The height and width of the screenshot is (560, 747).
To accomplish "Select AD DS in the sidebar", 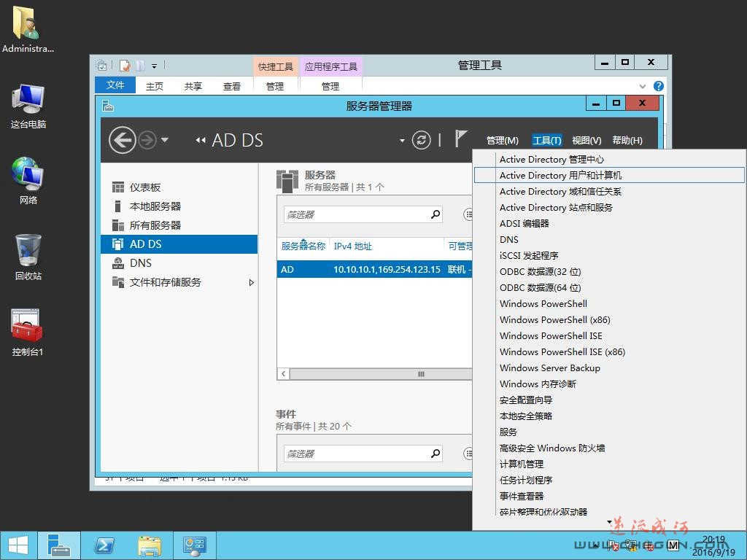I will coord(179,244).
